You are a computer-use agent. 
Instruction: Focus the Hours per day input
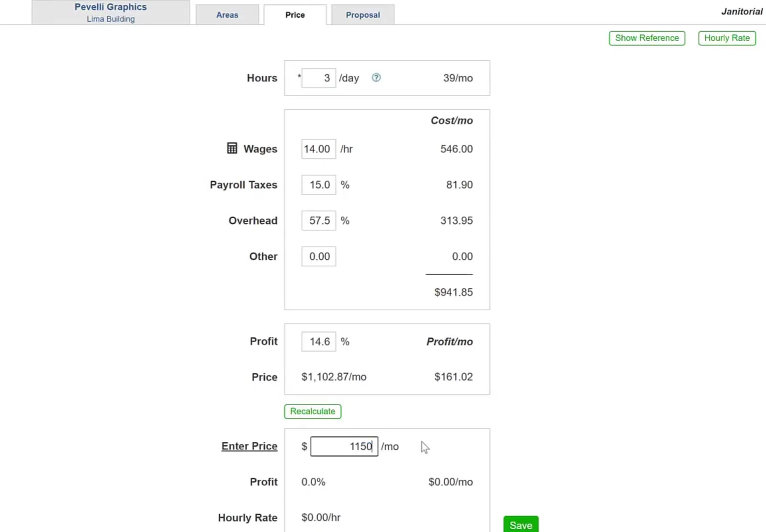[318, 78]
